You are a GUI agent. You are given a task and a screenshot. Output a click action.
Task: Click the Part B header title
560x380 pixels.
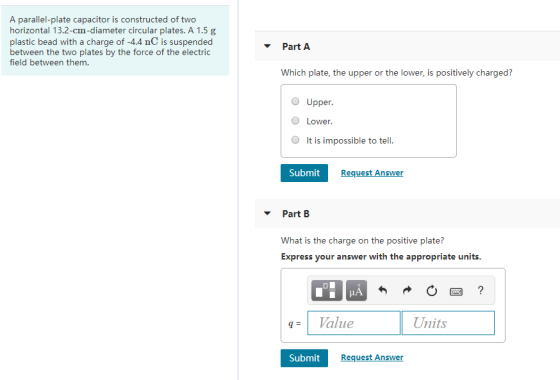coord(296,214)
